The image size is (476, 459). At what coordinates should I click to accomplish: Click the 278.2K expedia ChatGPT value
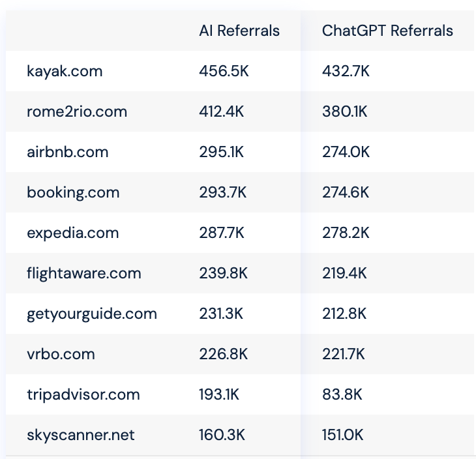346,233
